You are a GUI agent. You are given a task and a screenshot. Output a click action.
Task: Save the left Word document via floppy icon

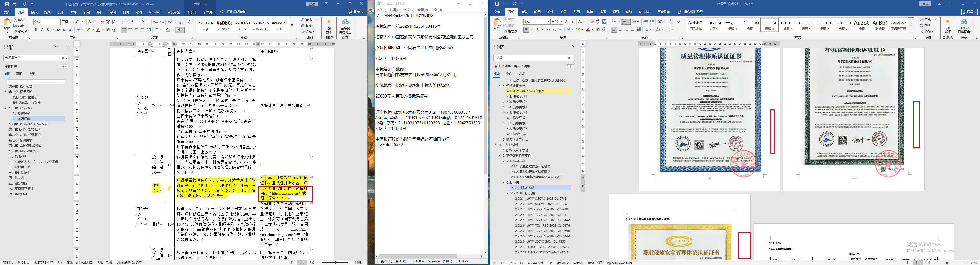7,4
